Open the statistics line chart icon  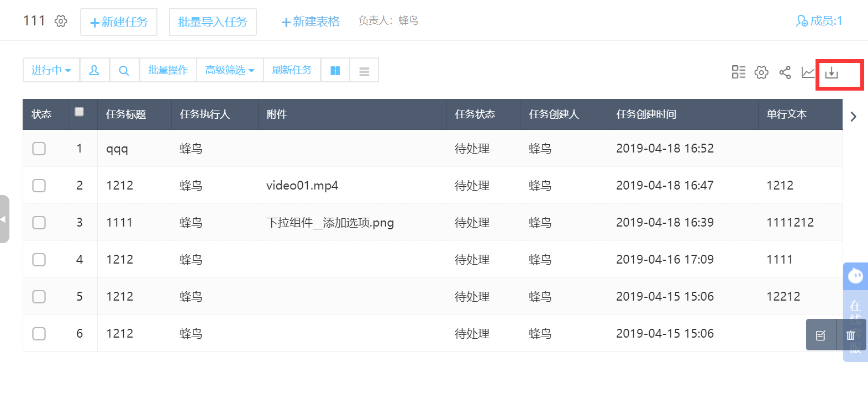pos(808,72)
